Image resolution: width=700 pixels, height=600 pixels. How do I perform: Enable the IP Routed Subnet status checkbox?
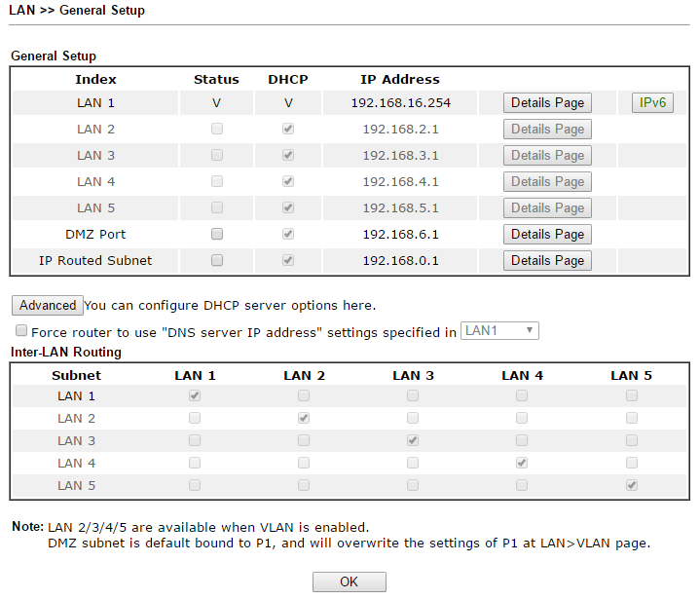pyautogui.click(x=217, y=260)
